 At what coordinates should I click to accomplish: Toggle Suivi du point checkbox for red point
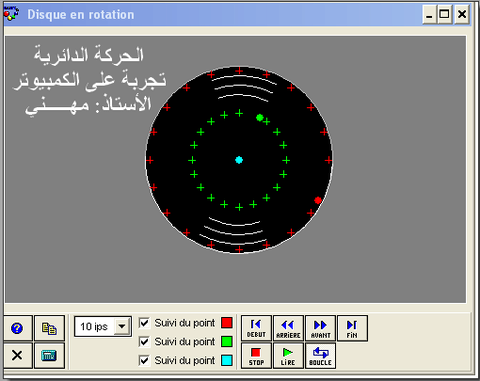point(144,323)
